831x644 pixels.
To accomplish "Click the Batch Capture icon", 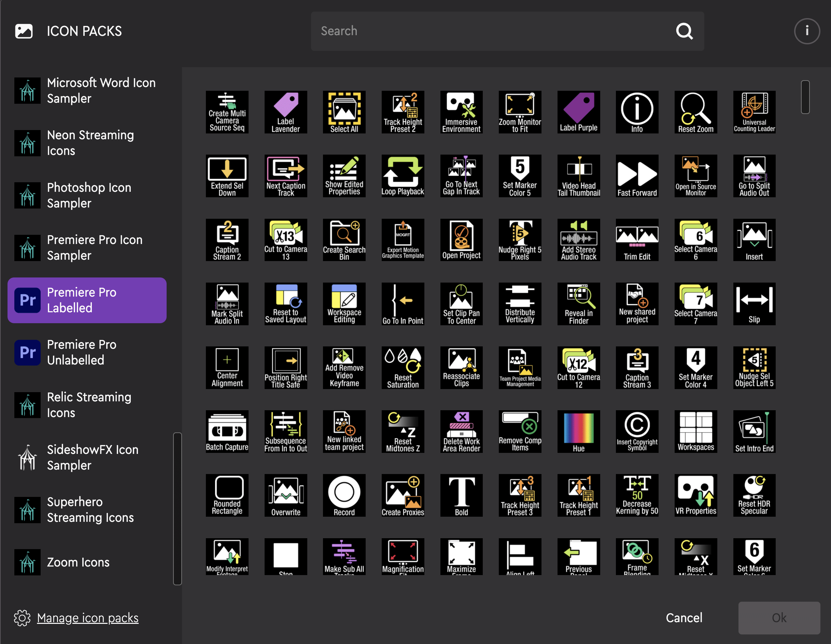I will (227, 432).
